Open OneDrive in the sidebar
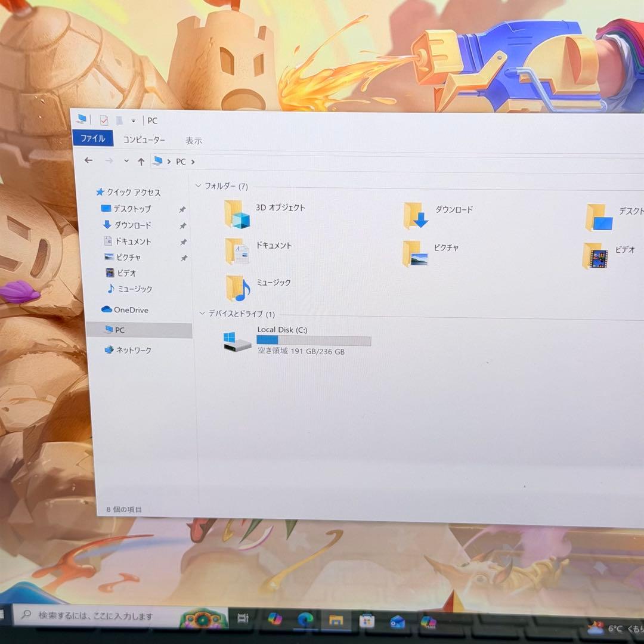644x644 pixels. click(x=125, y=309)
